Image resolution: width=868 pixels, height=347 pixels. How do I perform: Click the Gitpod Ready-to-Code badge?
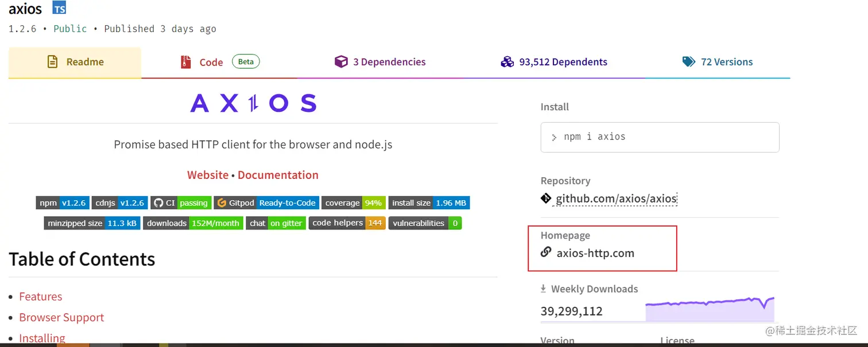pyautogui.click(x=266, y=202)
